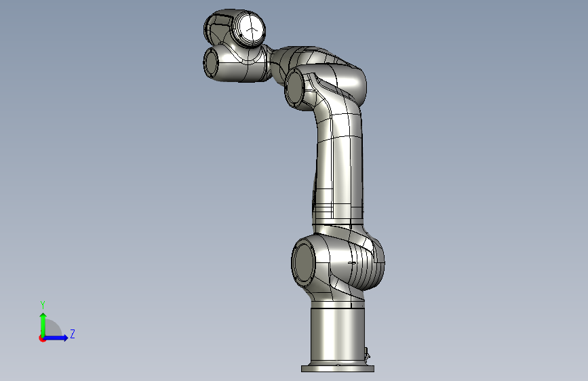Select the elbow joint round end cap
The height and width of the screenshot is (381, 588).
pos(295,87)
